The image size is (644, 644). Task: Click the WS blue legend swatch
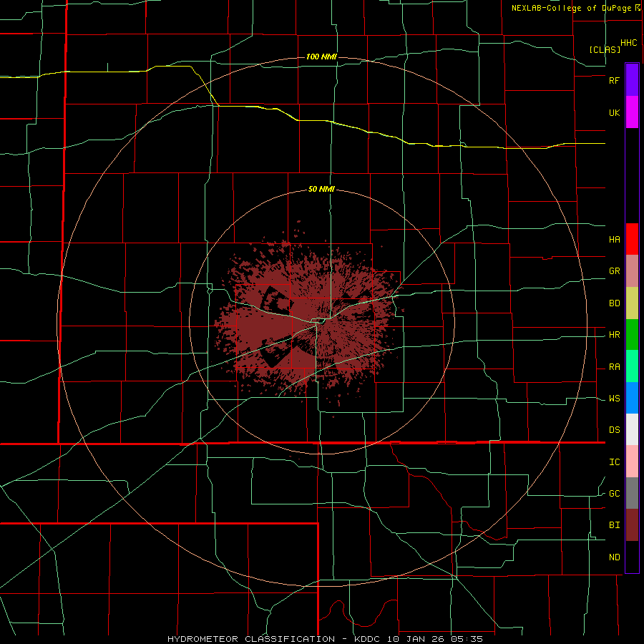[632, 398]
